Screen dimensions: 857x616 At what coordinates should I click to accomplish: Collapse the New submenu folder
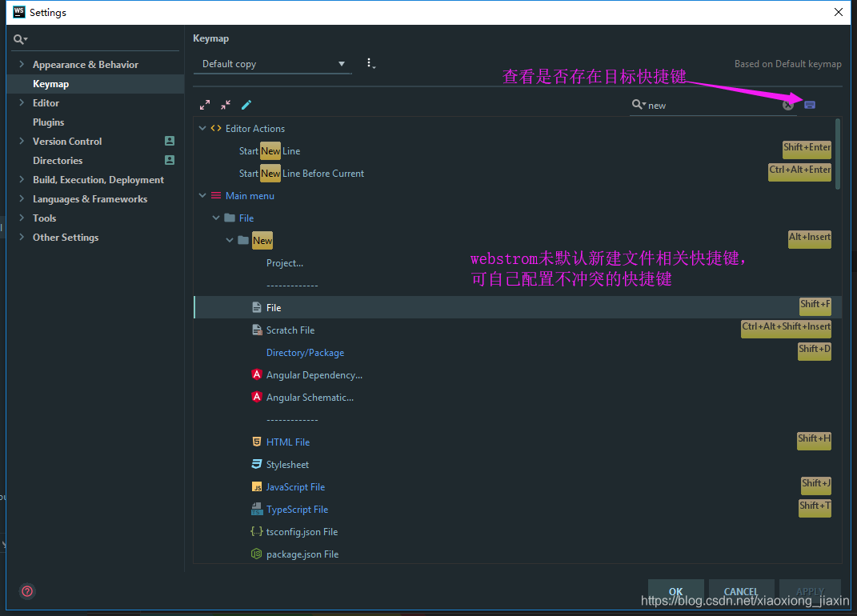(230, 240)
